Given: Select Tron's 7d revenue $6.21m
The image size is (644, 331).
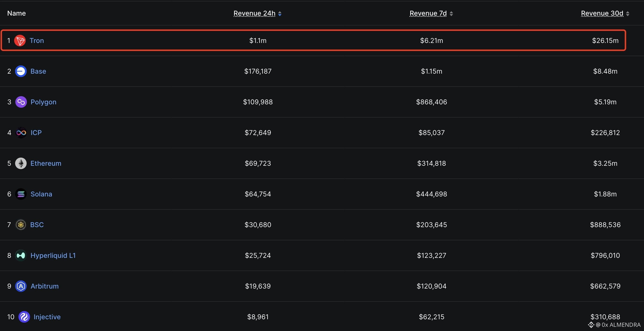Looking at the screenshot, I should (x=431, y=41).
